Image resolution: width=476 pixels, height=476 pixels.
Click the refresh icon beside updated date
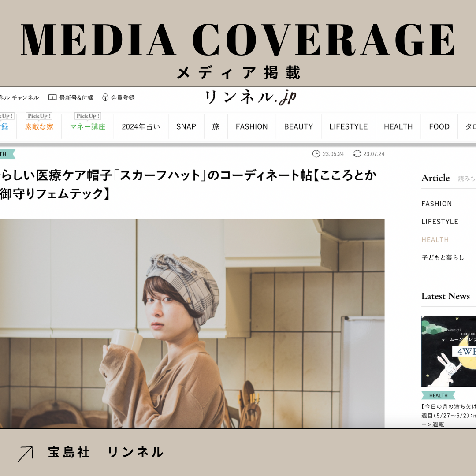[357, 154]
